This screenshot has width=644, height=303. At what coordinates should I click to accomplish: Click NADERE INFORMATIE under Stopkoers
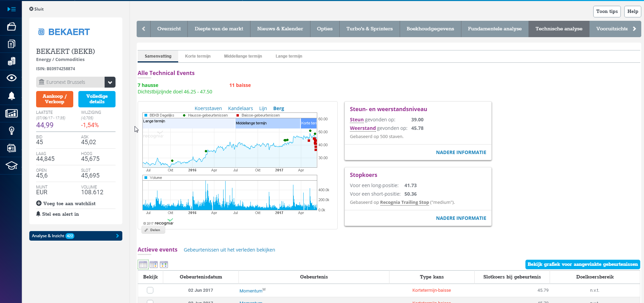[461, 218]
